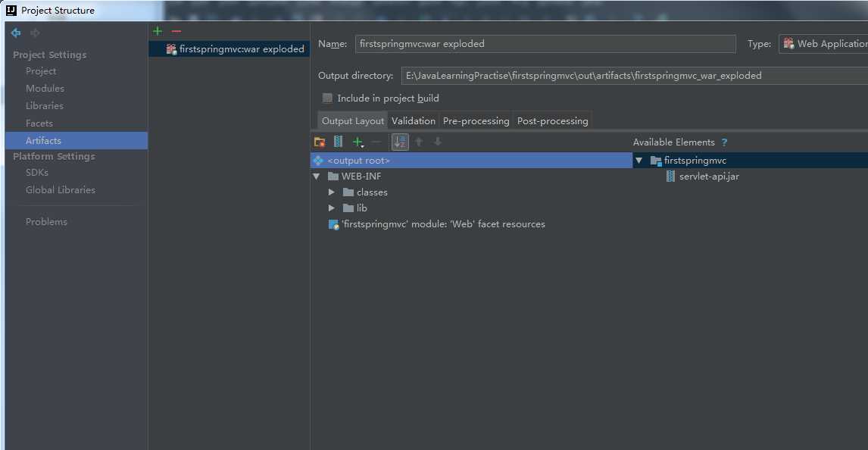Switch to the Output Layout tab
The height and width of the screenshot is (450, 868).
tap(353, 120)
